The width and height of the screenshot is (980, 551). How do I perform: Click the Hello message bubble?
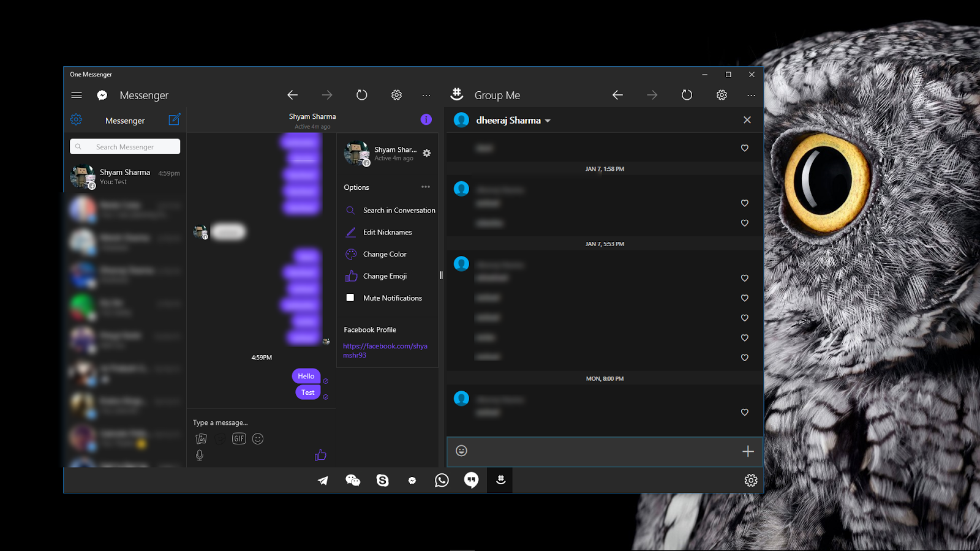(306, 376)
